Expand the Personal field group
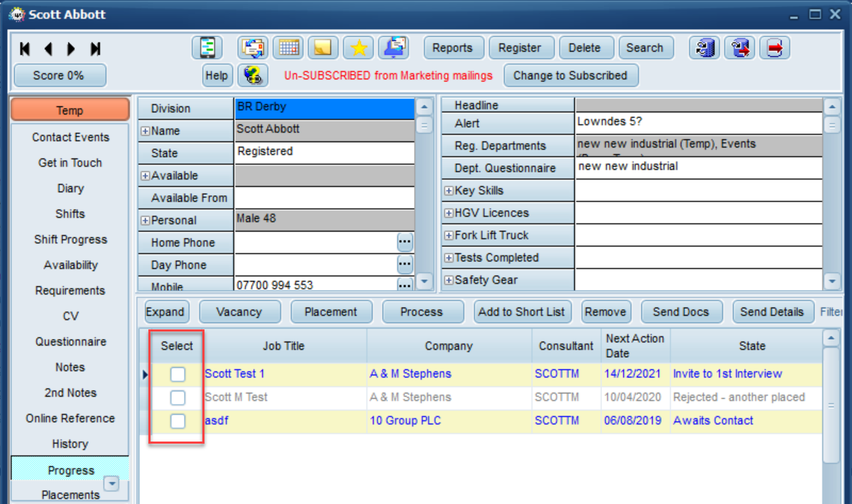Viewport: 852px width, 504px height. click(x=145, y=221)
